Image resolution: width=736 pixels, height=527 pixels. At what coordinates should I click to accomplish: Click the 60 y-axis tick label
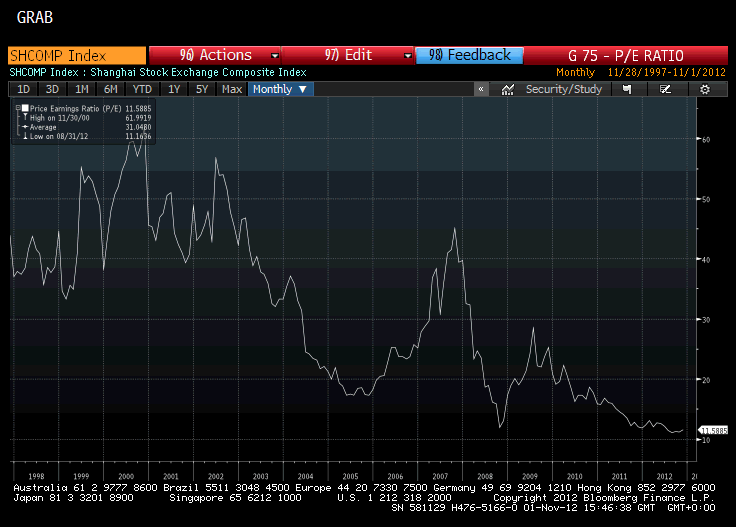(706, 139)
